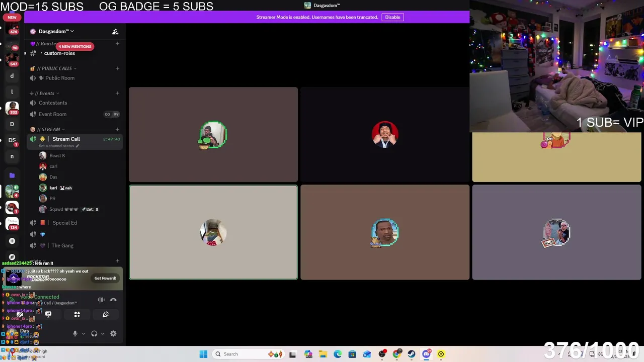Open User Settings gear icon
The height and width of the screenshot is (362, 644).
coord(113,333)
